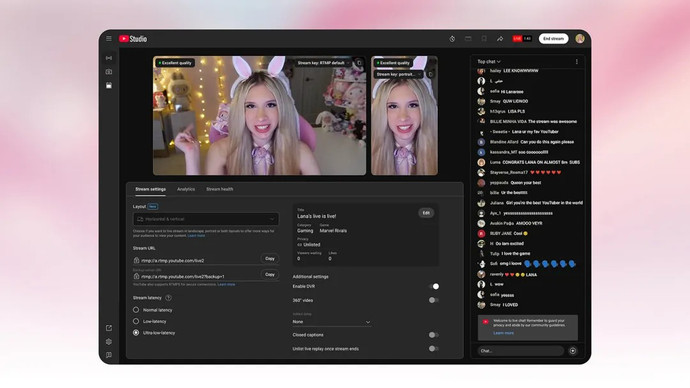The height and width of the screenshot is (388, 690).
Task: Click the open-in-new-window sidebar icon
Action: click(x=109, y=328)
